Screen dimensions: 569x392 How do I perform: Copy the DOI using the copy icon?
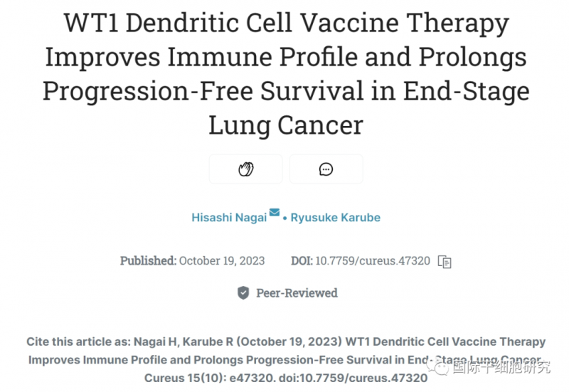click(445, 261)
